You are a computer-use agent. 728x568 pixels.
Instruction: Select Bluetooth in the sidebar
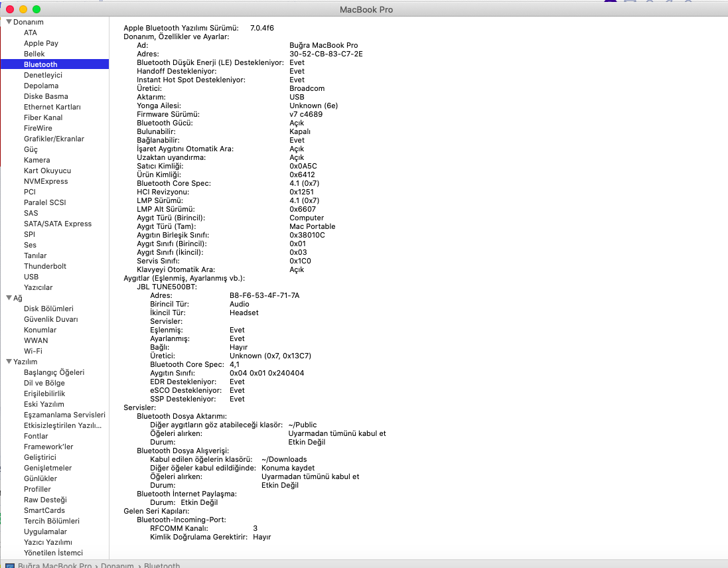coord(40,64)
